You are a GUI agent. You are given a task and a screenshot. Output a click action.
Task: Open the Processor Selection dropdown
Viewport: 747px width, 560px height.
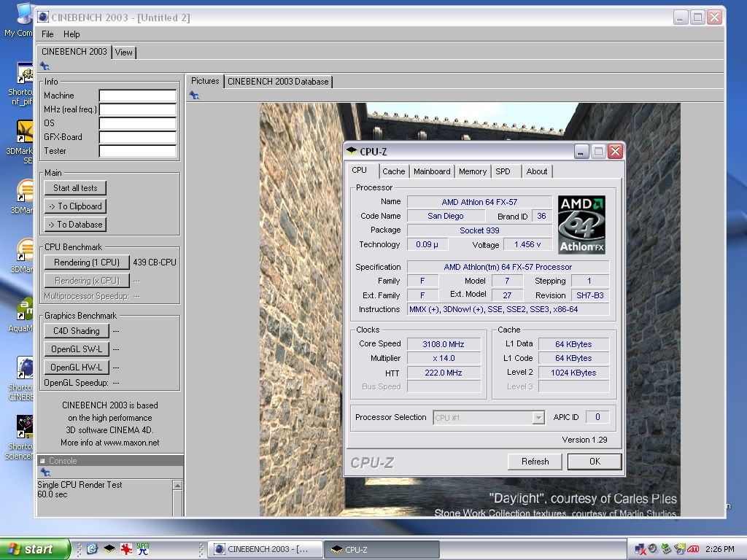click(538, 418)
